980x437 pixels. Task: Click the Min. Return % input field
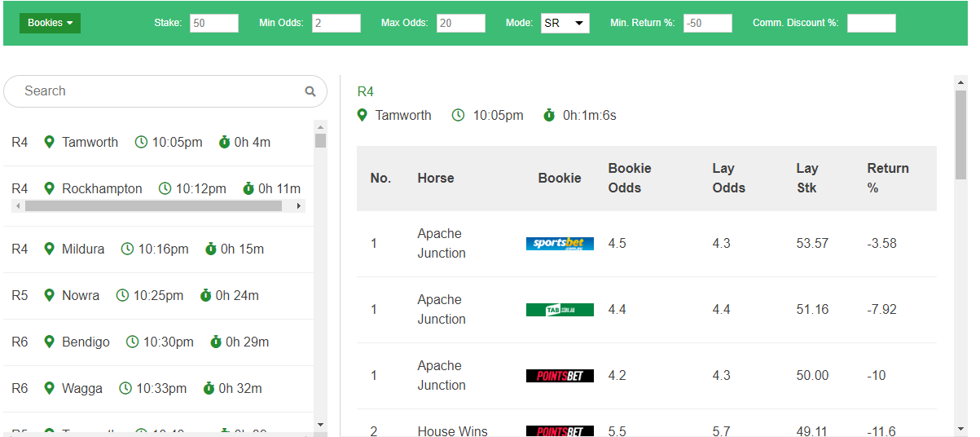(708, 23)
